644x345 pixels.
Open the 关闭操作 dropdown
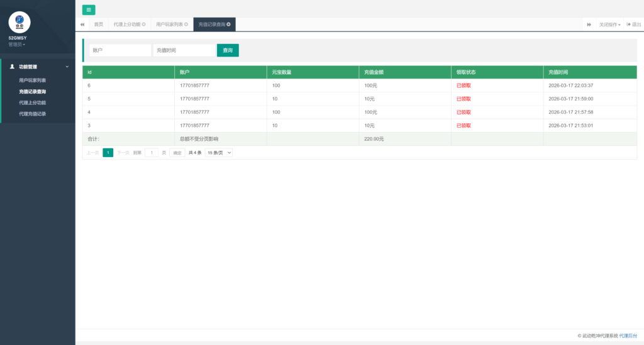point(609,25)
